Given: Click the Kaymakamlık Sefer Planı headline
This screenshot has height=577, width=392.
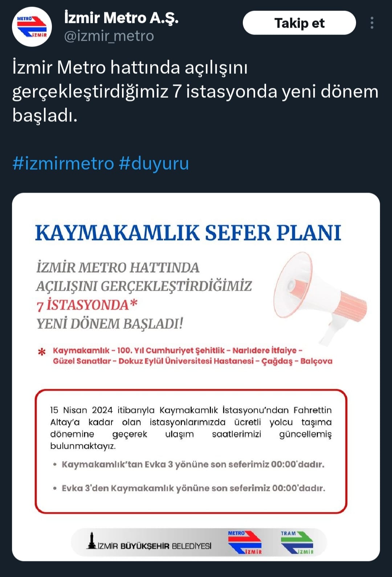Looking at the screenshot, I should (x=188, y=233).
